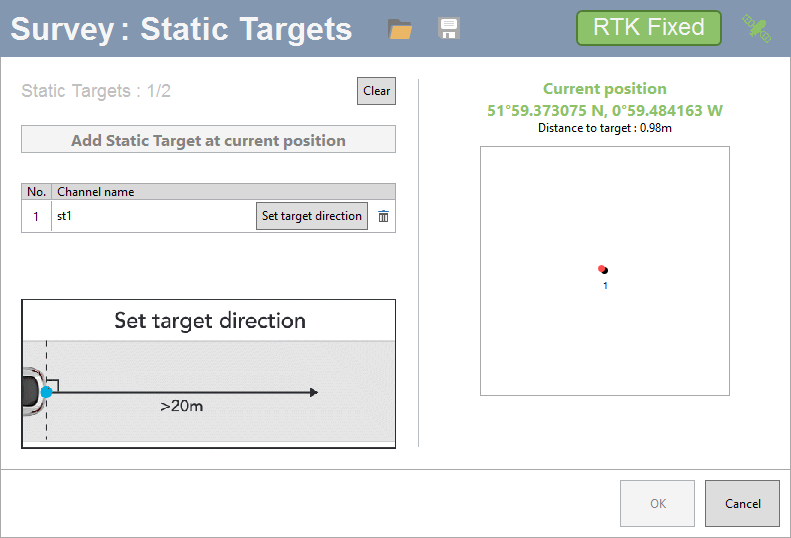
Task: Click the No. column header
Action: [x=36, y=192]
